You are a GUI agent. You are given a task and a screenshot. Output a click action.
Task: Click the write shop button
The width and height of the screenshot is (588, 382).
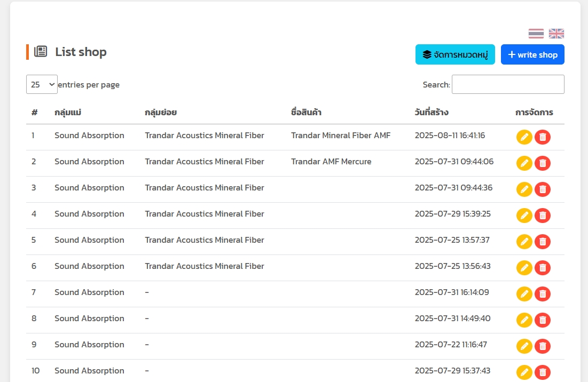532,54
